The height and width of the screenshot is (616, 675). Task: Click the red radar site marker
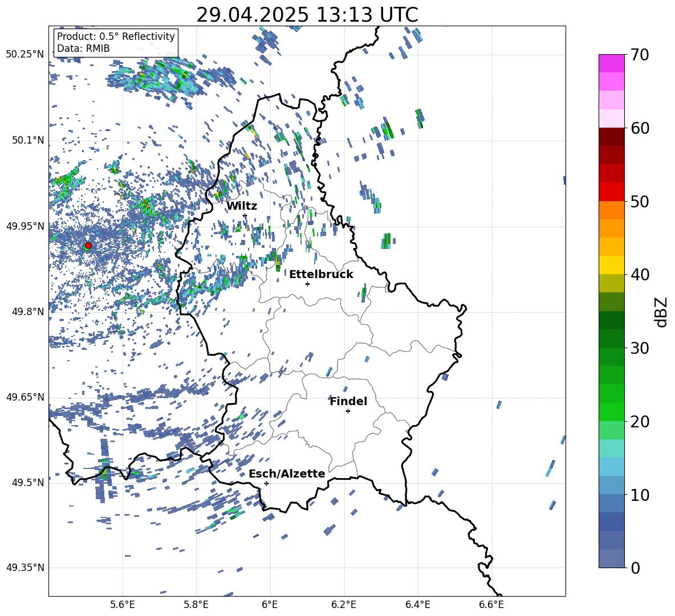click(88, 246)
